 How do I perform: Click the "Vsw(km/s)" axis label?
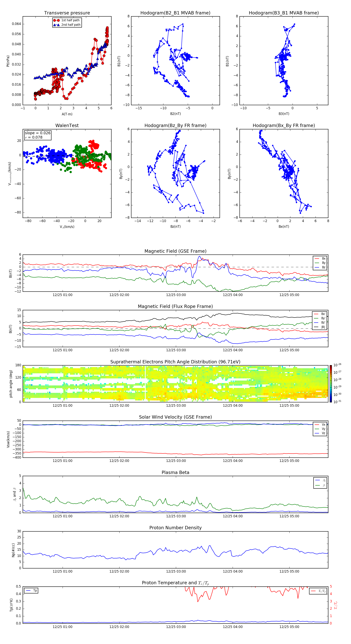[x=8, y=439]
